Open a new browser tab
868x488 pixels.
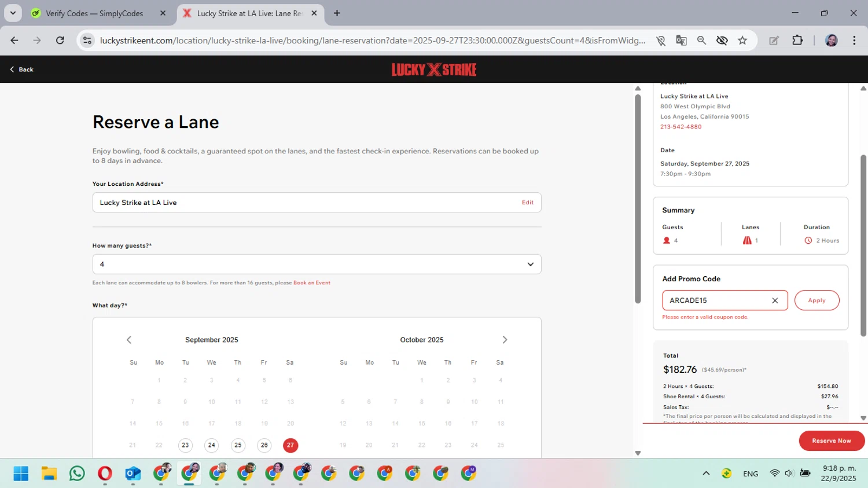(x=337, y=13)
